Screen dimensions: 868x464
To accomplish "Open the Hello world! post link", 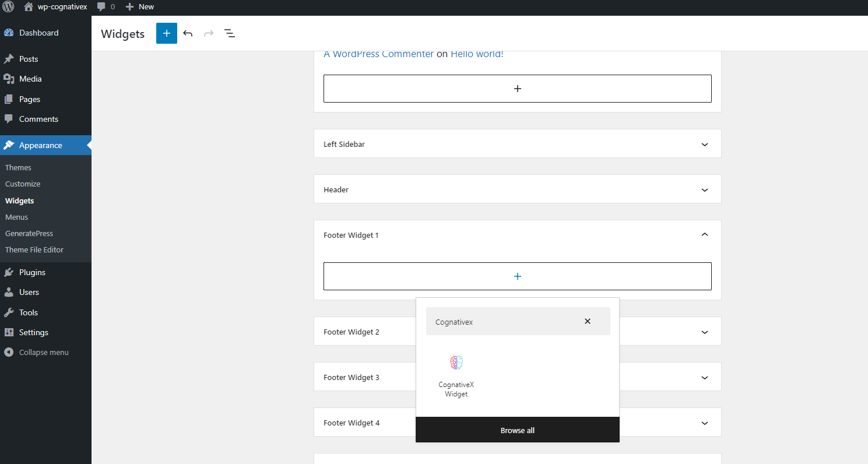I will pyautogui.click(x=477, y=54).
